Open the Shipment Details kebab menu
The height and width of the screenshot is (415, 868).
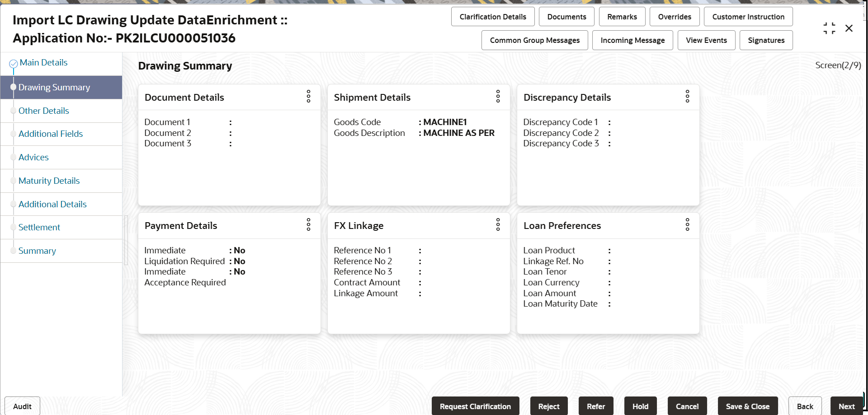[x=498, y=97]
